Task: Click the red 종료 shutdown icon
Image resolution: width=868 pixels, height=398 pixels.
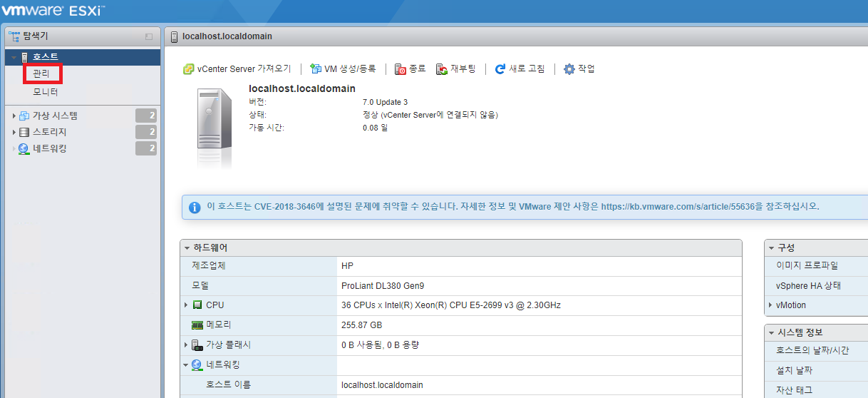Action: [401, 69]
